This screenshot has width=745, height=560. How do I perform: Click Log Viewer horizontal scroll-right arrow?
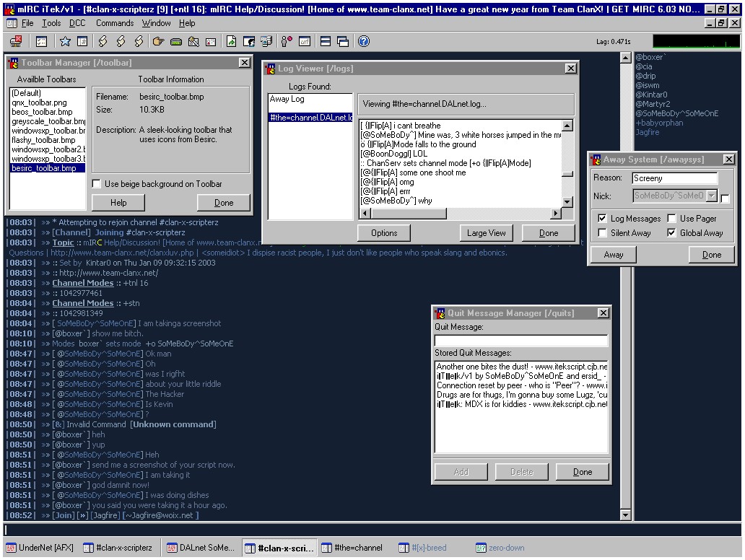(556, 214)
